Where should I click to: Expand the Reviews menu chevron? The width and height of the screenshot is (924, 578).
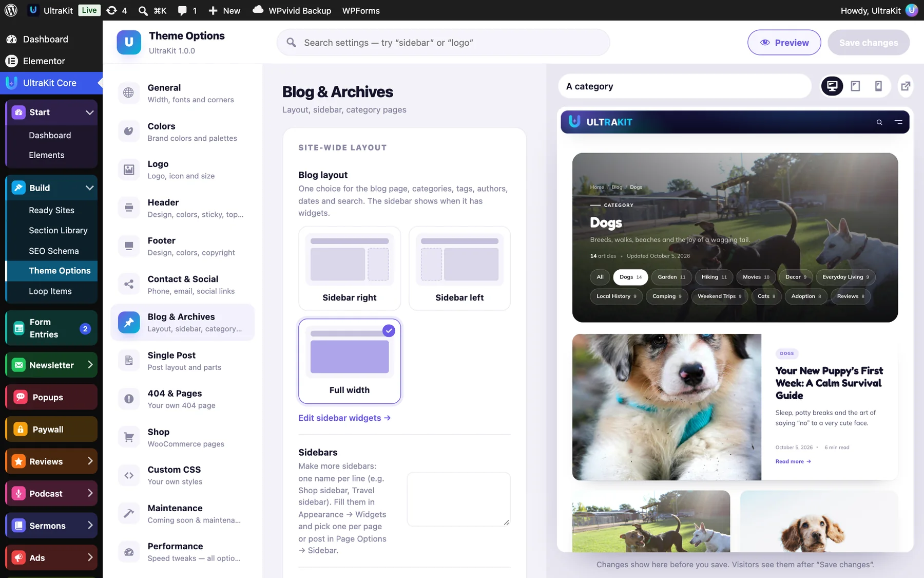90,461
